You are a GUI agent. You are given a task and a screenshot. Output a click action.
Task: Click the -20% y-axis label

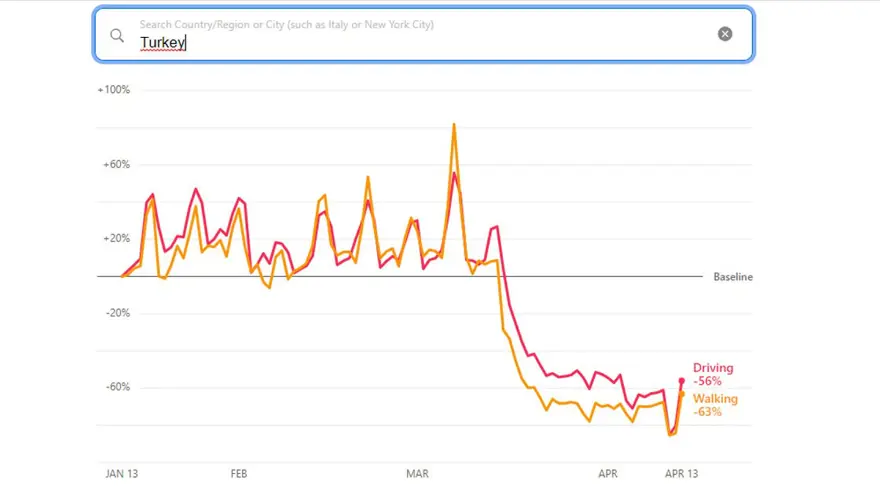(116, 313)
